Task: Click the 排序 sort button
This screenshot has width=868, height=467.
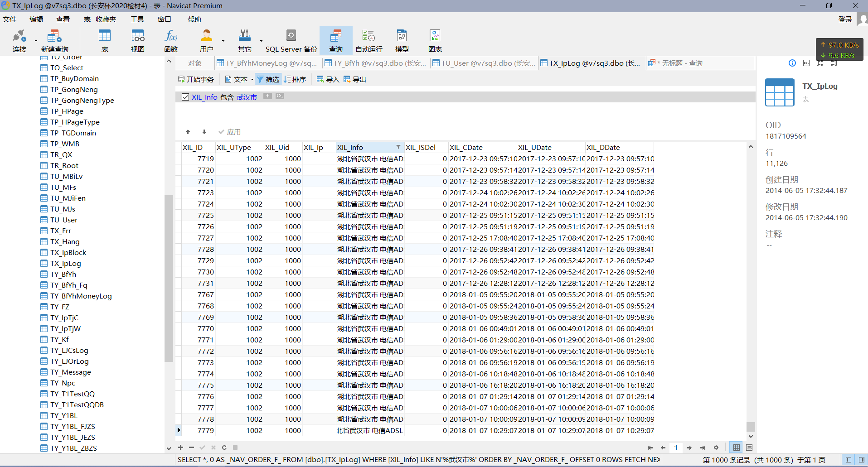Action: [295, 79]
